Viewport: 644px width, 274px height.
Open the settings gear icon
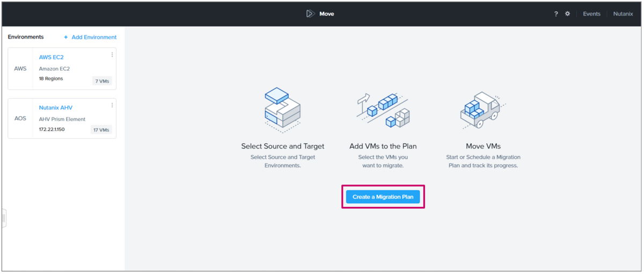(568, 14)
